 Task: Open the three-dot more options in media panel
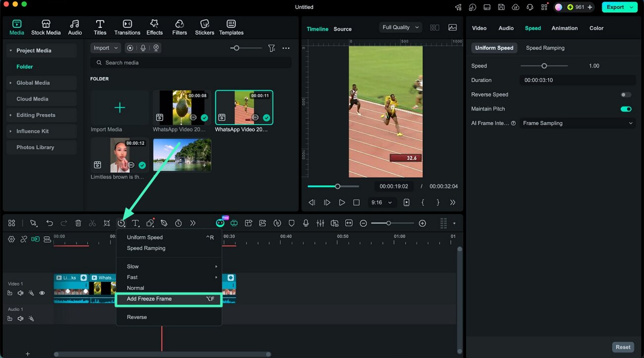click(x=286, y=48)
